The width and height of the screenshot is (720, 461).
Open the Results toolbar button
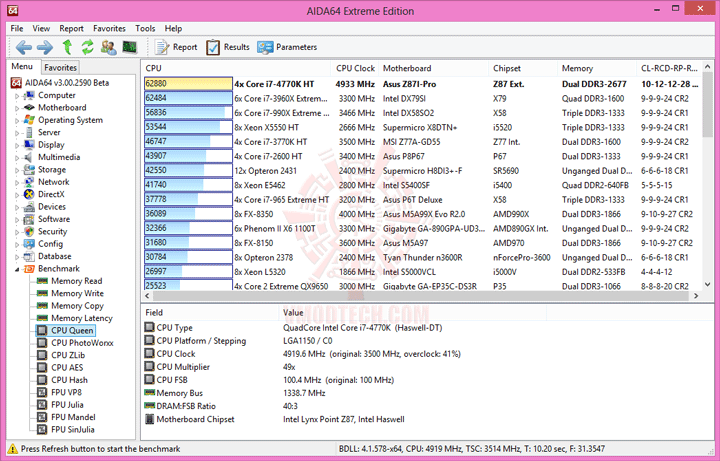pyautogui.click(x=228, y=47)
